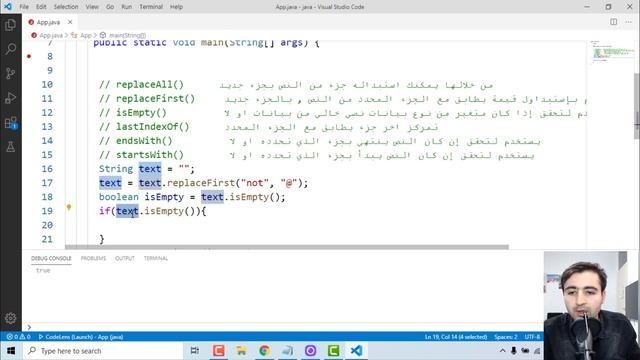This screenshot has width=640, height=360.
Task: Switch to the Debug Console tab
Action: [x=51, y=258]
